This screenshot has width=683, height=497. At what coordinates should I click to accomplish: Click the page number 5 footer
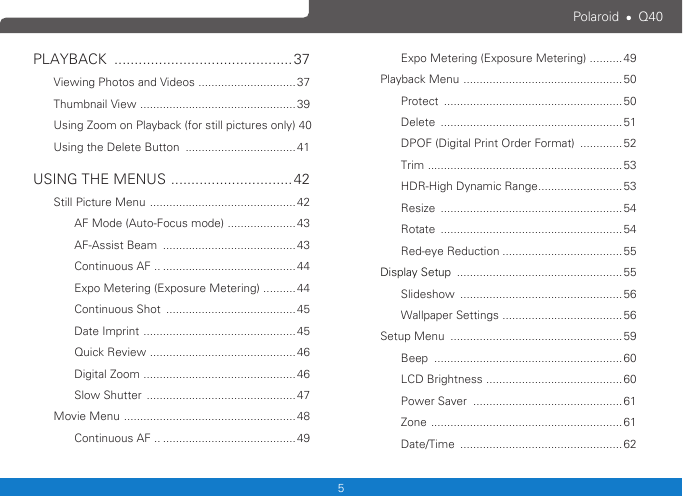(341, 488)
